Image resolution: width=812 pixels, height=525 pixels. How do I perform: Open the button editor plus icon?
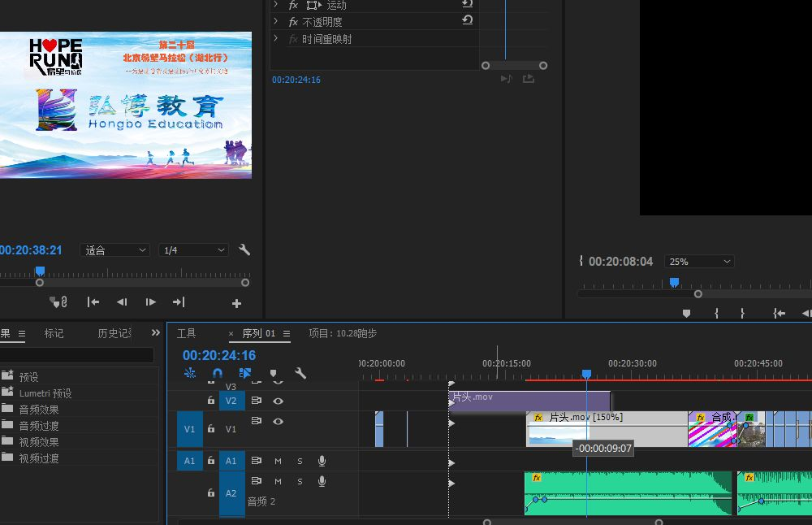(x=236, y=304)
